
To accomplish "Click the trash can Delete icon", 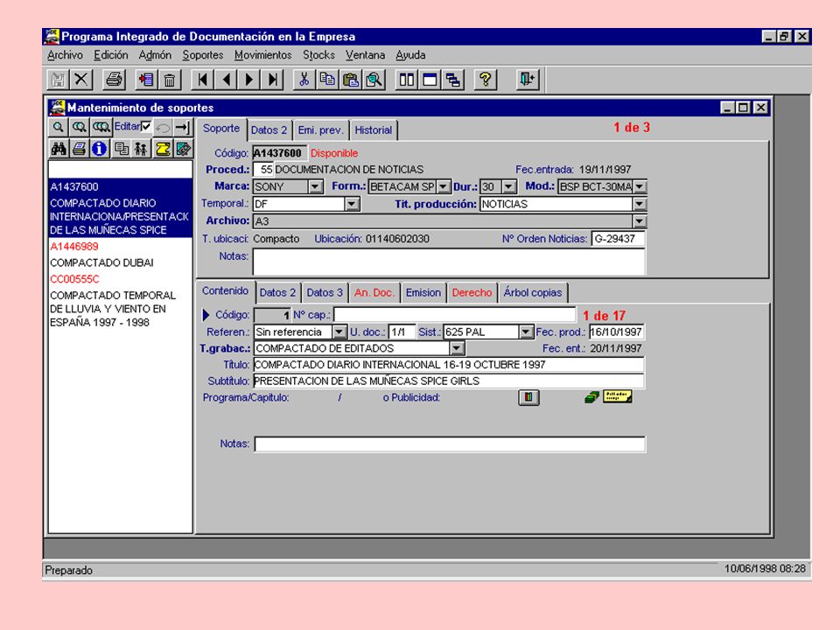I will coord(169,80).
